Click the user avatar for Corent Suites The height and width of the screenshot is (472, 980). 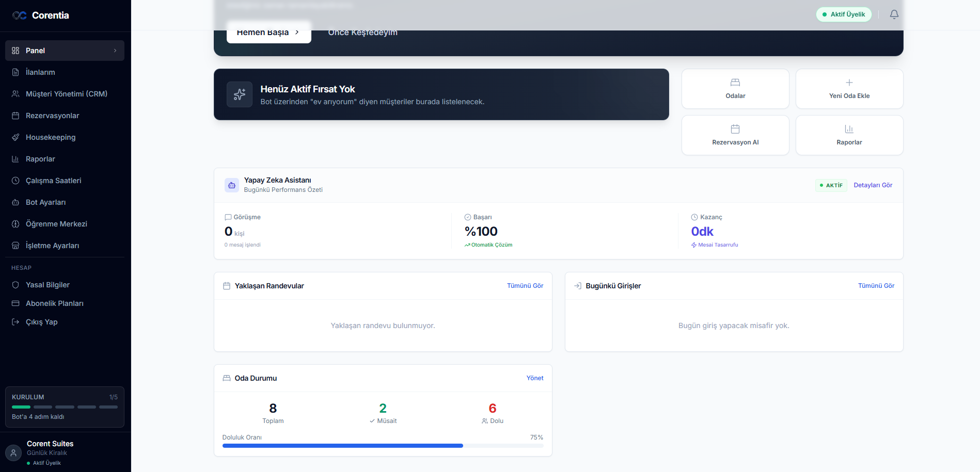(13, 453)
